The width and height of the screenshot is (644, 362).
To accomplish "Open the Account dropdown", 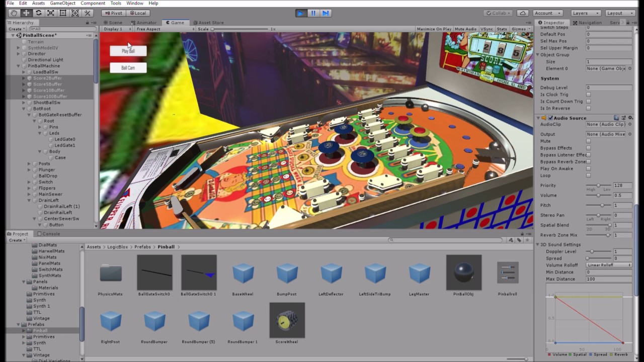I will (548, 13).
